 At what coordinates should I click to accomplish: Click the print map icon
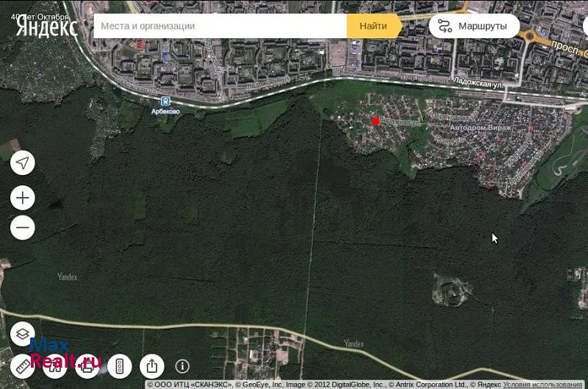click(x=87, y=365)
